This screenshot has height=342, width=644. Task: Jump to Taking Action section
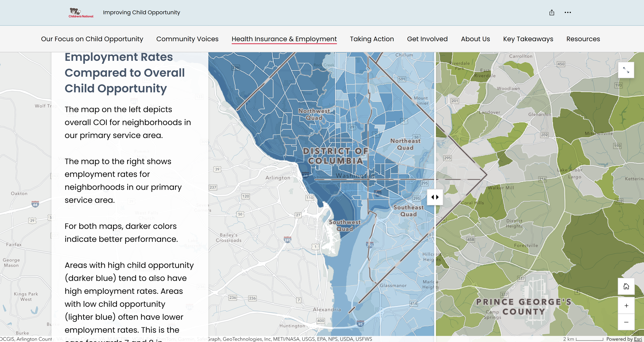point(372,39)
